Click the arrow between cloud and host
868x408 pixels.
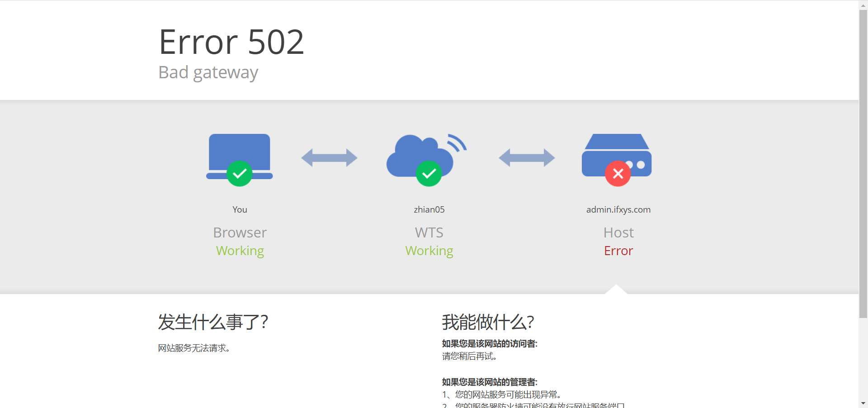coord(527,157)
